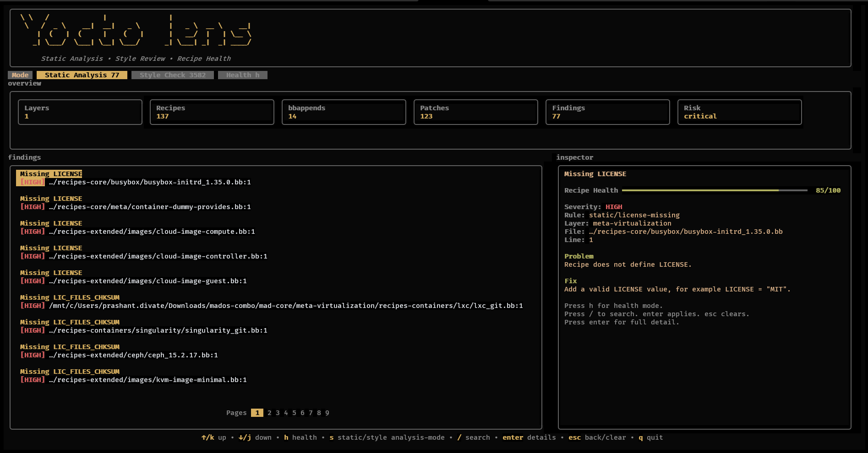Viewport: 868px width, 453px height.
Task: Go to findings page 4
Action: coord(286,413)
